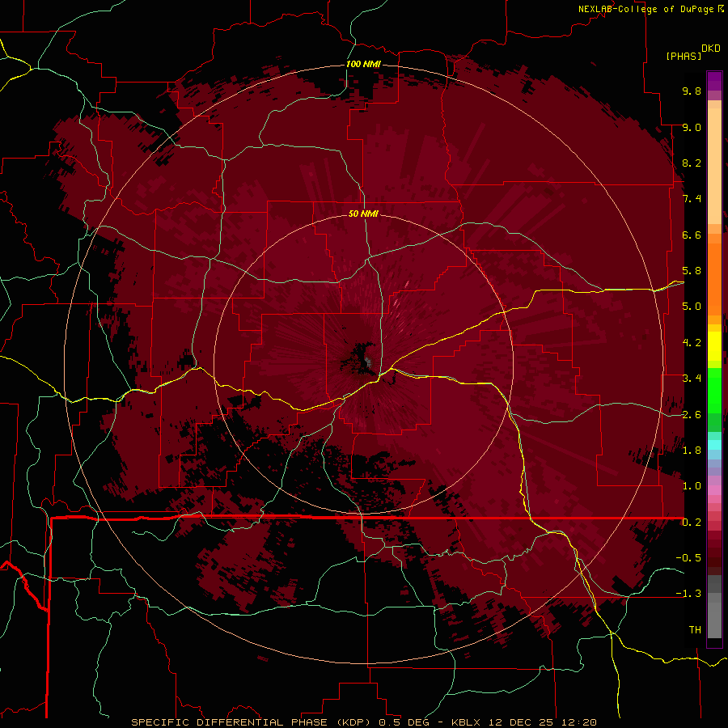This screenshot has width=728, height=728.
Task: Click the radar site at the rings' center
Action: click(368, 362)
